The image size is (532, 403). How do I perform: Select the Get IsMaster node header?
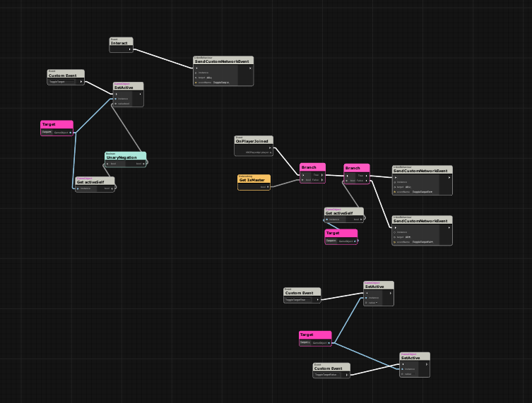click(254, 179)
